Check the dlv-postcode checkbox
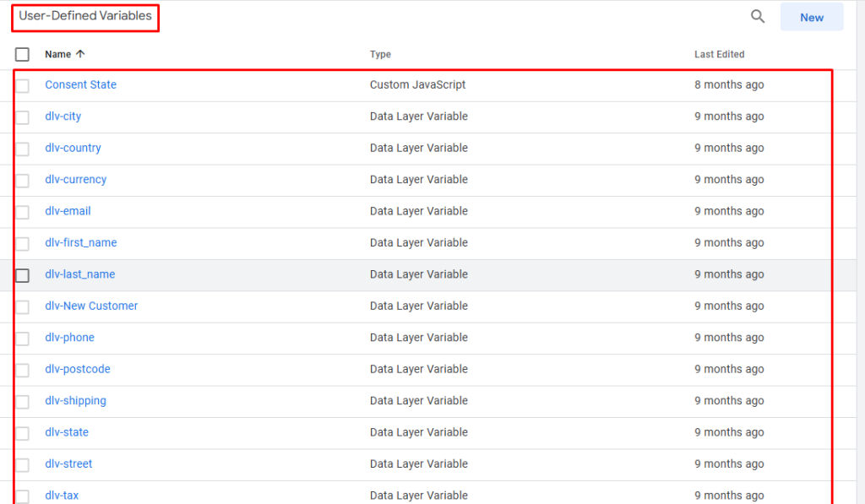The width and height of the screenshot is (865, 504). point(23,370)
